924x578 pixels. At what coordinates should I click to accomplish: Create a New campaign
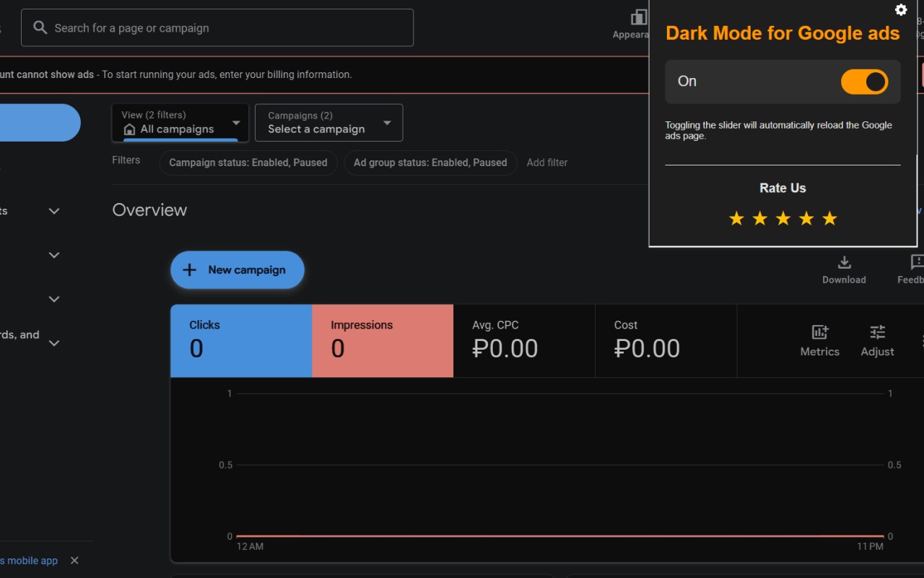pos(237,270)
